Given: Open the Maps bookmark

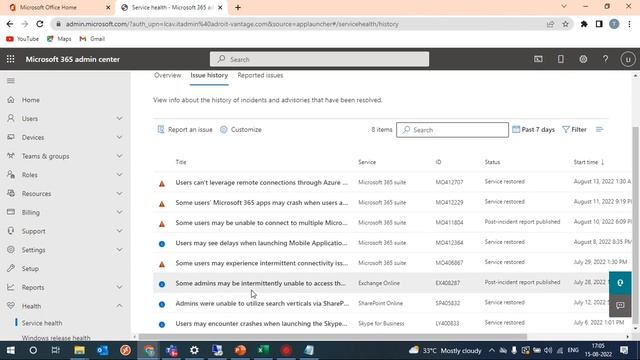Looking at the screenshot, I should pyautogui.click(x=59, y=39).
